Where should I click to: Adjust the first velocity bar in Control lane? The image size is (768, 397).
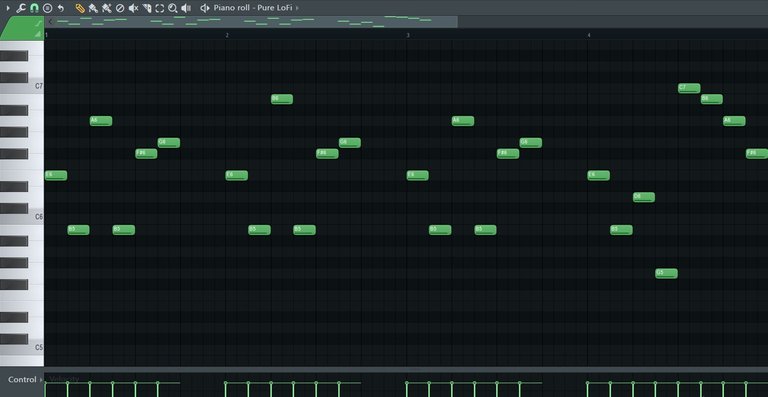45,389
